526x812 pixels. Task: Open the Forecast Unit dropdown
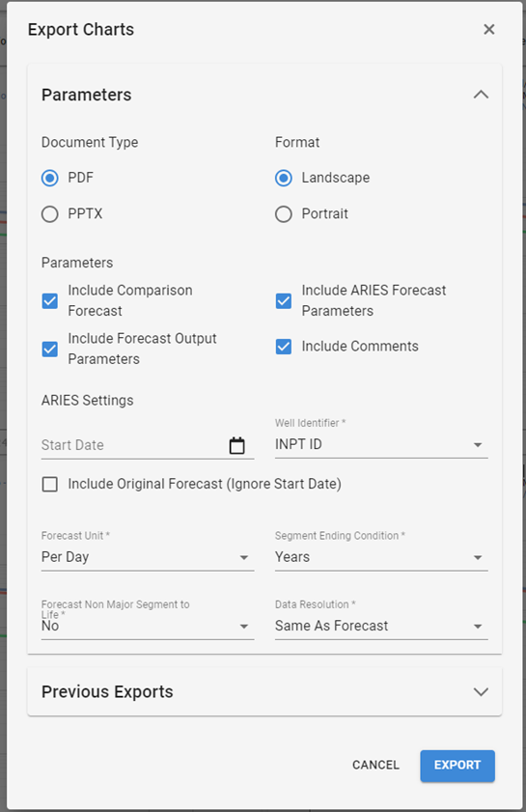(148, 557)
